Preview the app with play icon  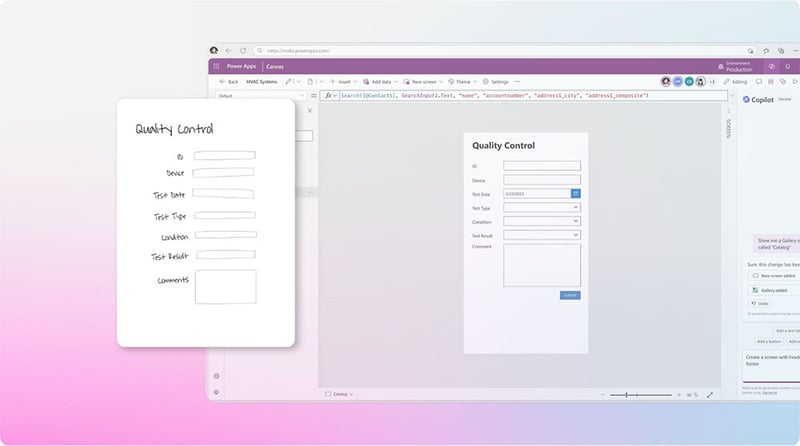795,82
